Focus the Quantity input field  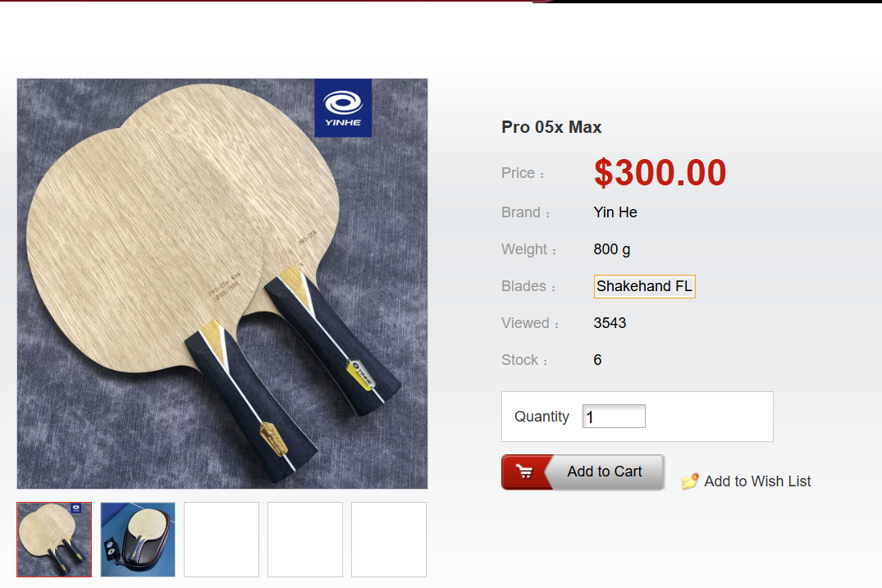pos(614,417)
